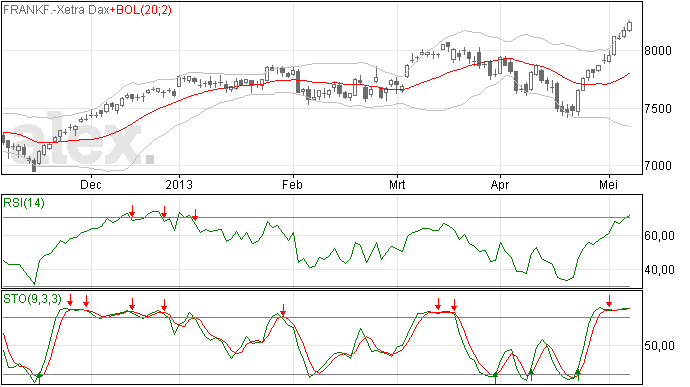Select the 2013 date axis label
Viewport: 690px width, 387px height.
coord(179,184)
